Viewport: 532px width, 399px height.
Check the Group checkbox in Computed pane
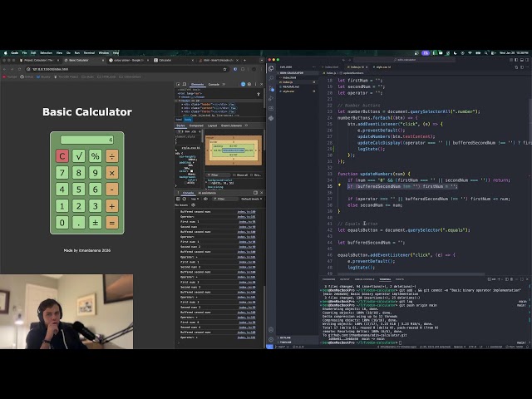(x=251, y=175)
